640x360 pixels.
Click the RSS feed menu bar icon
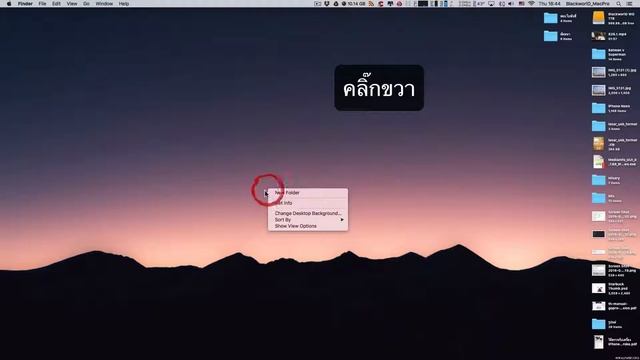pyautogui.click(x=371, y=4)
